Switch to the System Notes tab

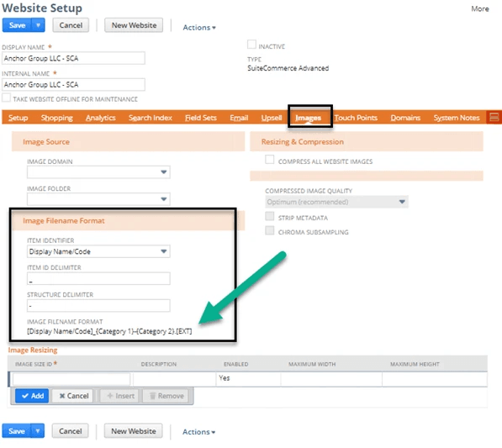[x=457, y=118]
